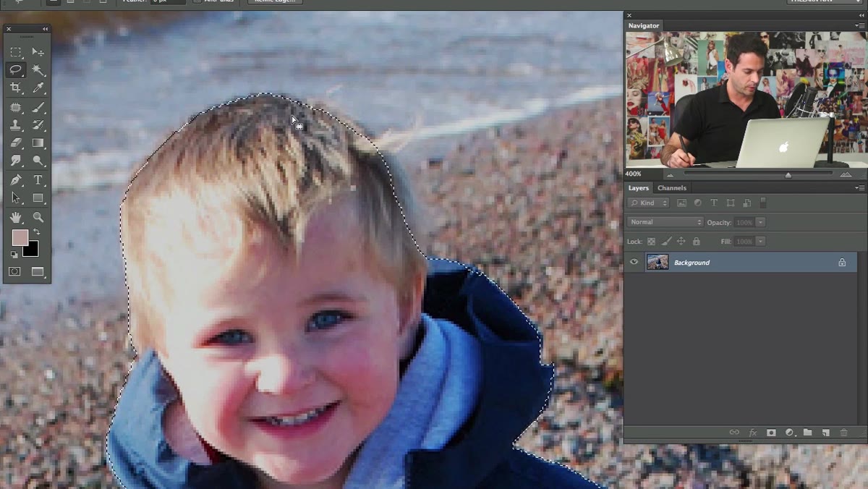Hide the Background layer with eye icon
This screenshot has width=868, height=489.
coord(634,263)
